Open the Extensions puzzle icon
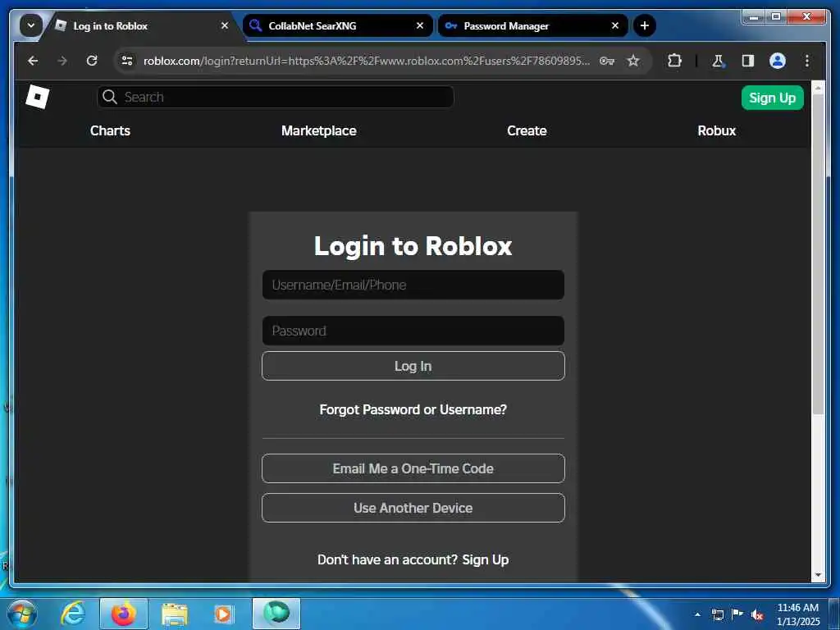This screenshot has height=630, width=840. (x=674, y=61)
